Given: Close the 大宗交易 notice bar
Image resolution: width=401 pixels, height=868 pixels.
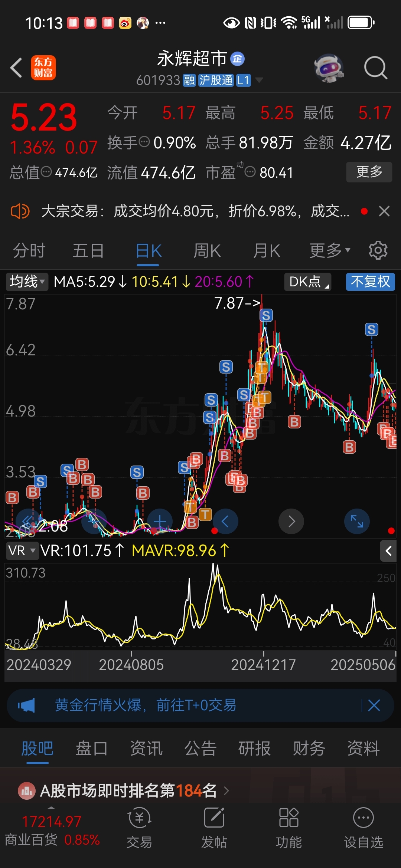Looking at the screenshot, I should click(384, 211).
